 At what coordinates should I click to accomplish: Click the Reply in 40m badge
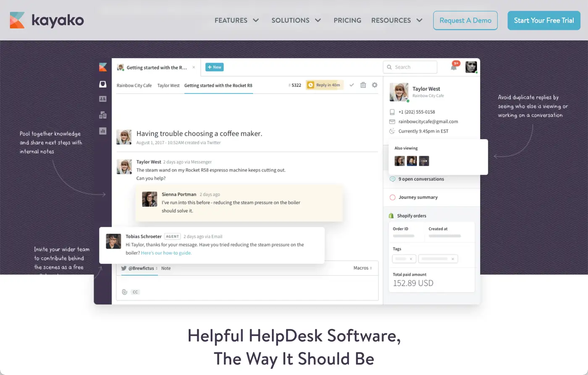pos(325,85)
